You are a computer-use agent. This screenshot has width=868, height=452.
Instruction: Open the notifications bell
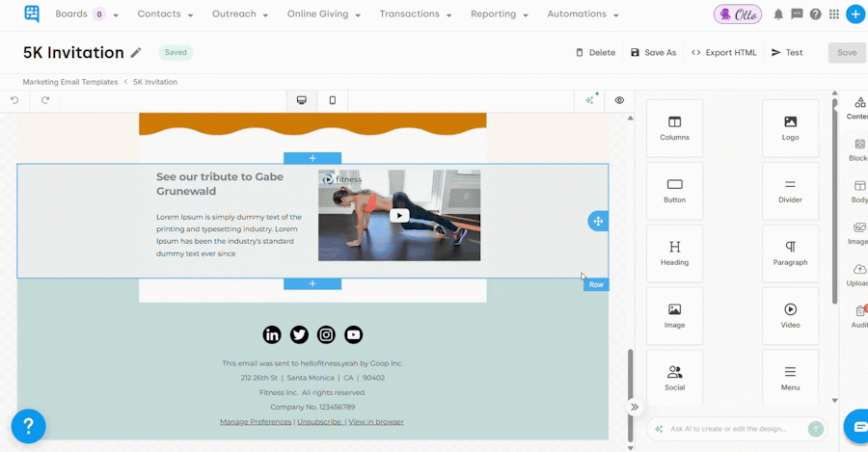[x=778, y=14]
